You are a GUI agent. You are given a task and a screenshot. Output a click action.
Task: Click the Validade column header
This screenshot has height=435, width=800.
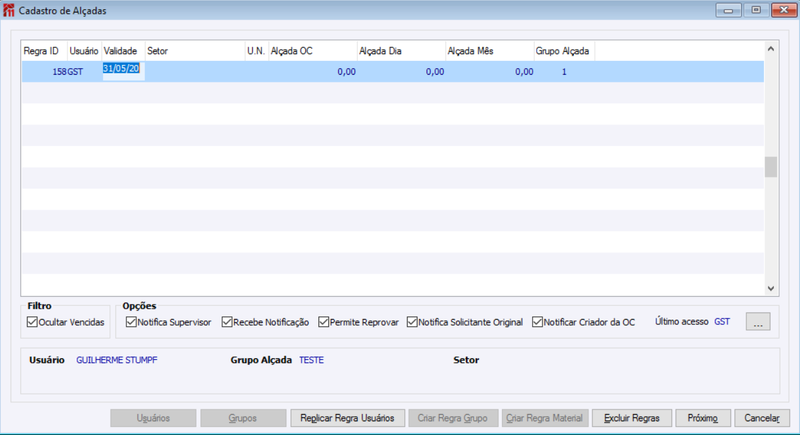[x=123, y=51]
